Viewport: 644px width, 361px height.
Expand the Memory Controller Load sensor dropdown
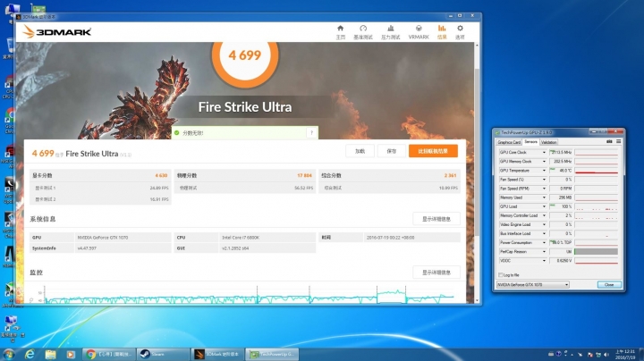pos(544,215)
